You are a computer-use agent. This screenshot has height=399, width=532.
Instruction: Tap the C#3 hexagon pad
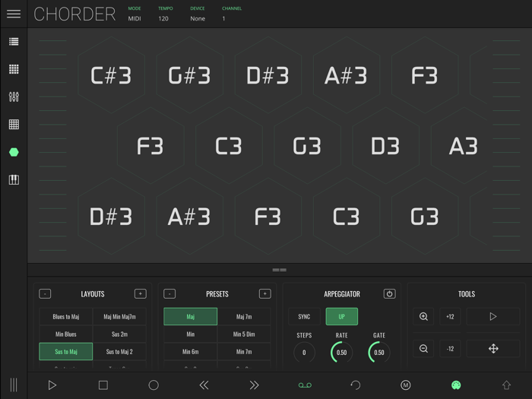pos(111,75)
